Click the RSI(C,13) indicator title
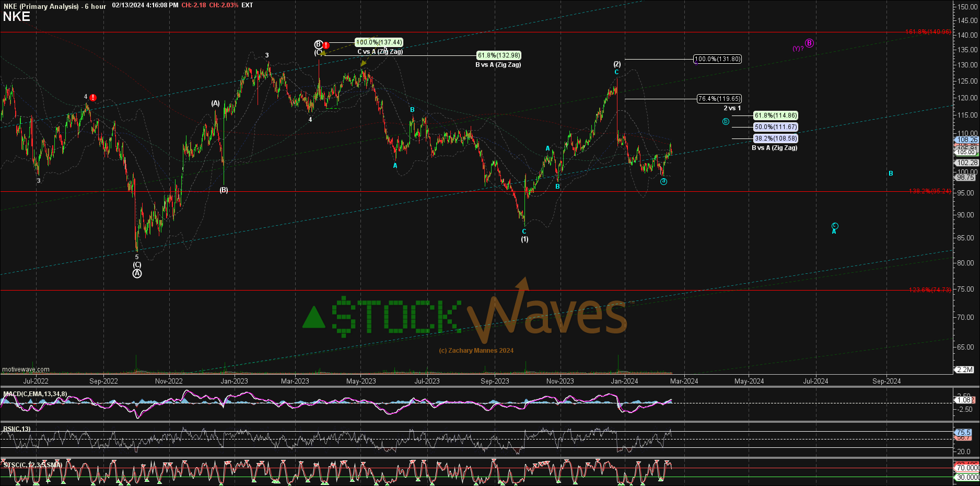Screen dimensions: 980x486 (x=17, y=429)
